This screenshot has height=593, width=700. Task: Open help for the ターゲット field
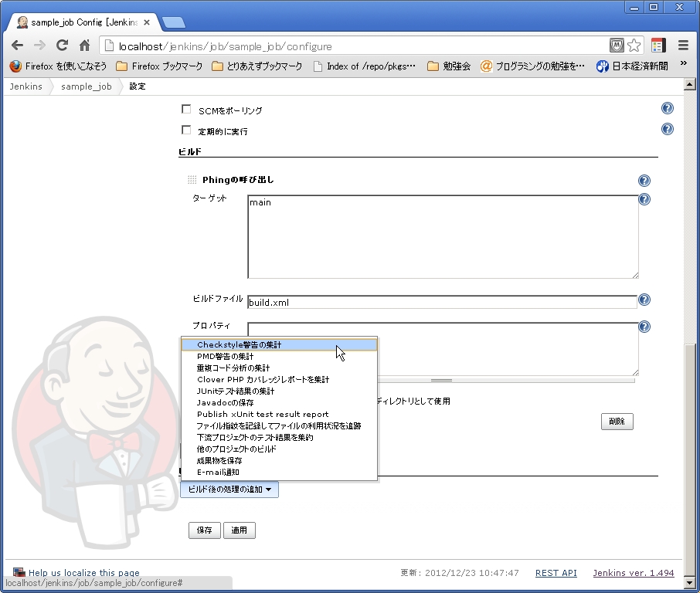[x=644, y=199]
